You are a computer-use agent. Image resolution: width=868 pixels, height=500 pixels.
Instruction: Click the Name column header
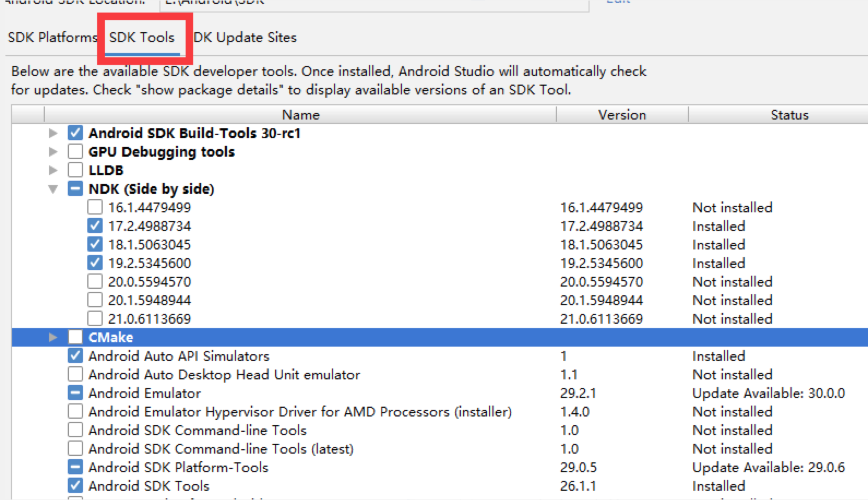pyautogui.click(x=300, y=115)
